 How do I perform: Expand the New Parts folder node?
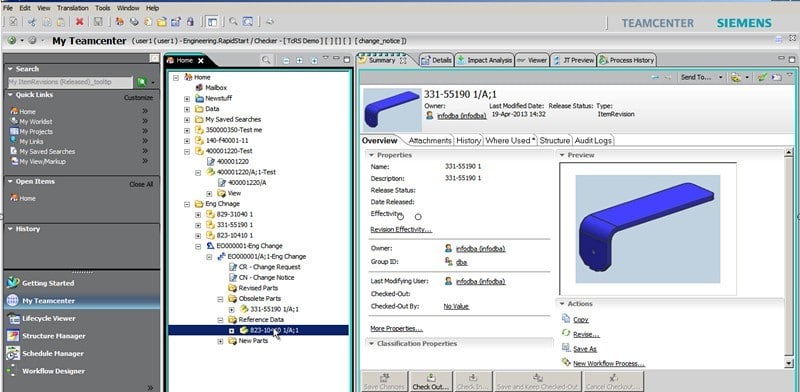(x=220, y=341)
